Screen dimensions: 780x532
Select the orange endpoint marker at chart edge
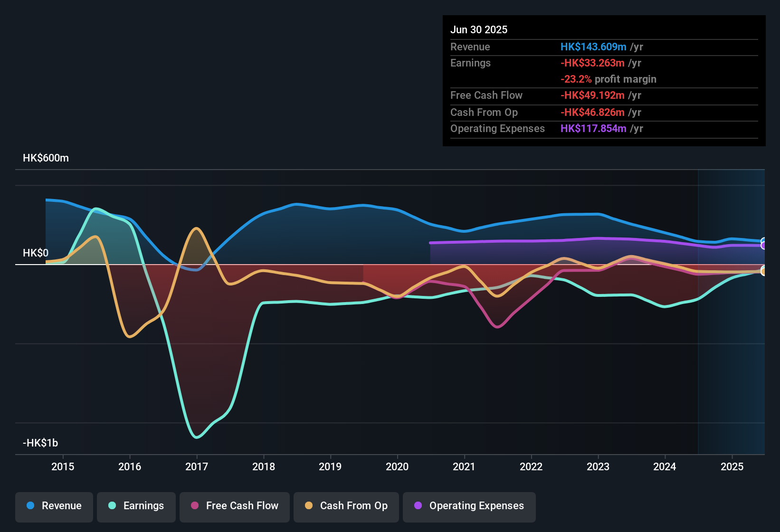pos(764,271)
